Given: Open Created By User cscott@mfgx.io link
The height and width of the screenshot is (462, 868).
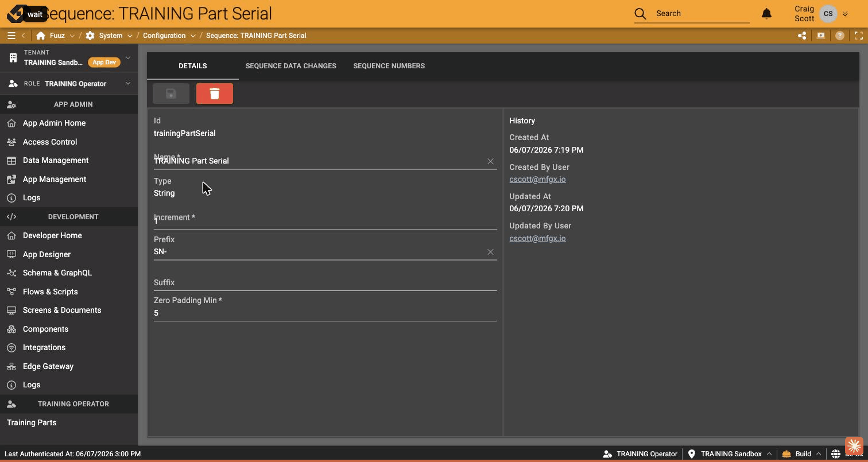Looking at the screenshot, I should point(537,179).
